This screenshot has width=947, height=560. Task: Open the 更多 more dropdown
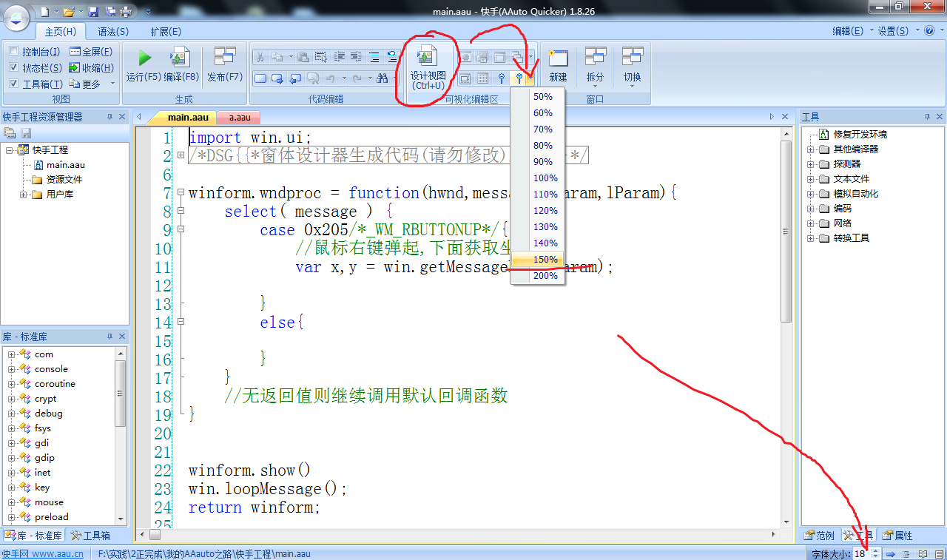point(92,84)
